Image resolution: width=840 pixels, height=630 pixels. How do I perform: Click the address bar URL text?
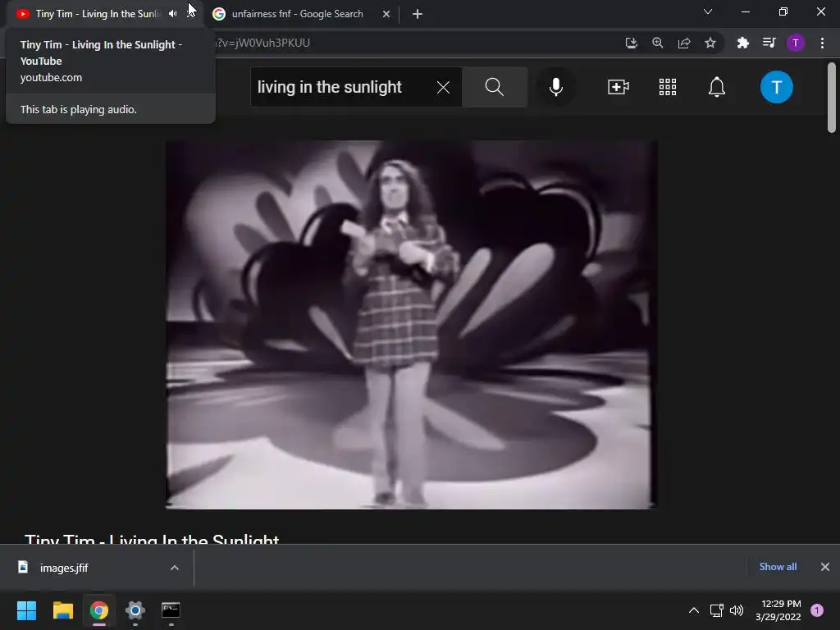point(262,43)
